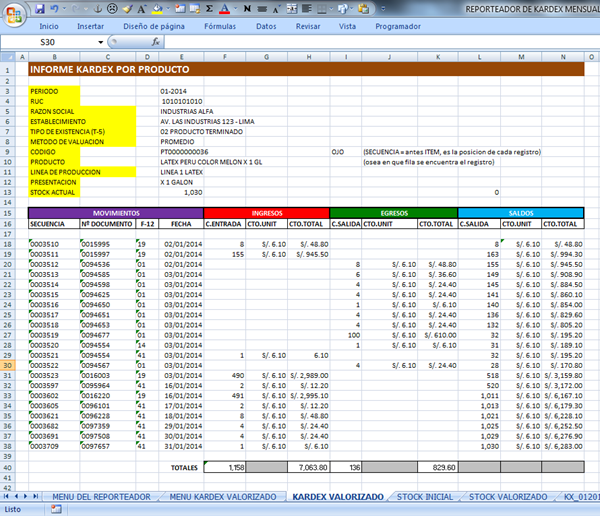Select the row 30 header
600x516 pixels.
(x=11, y=365)
